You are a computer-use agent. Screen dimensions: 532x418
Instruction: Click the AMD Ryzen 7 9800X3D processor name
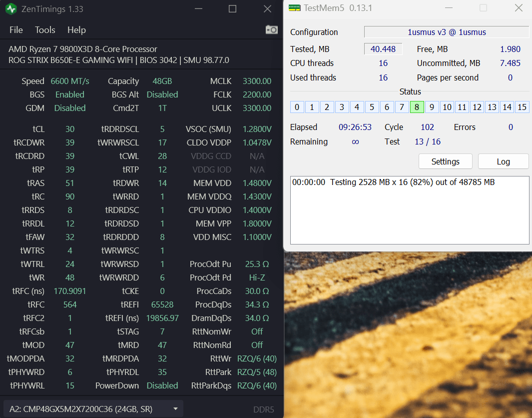(83, 49)
